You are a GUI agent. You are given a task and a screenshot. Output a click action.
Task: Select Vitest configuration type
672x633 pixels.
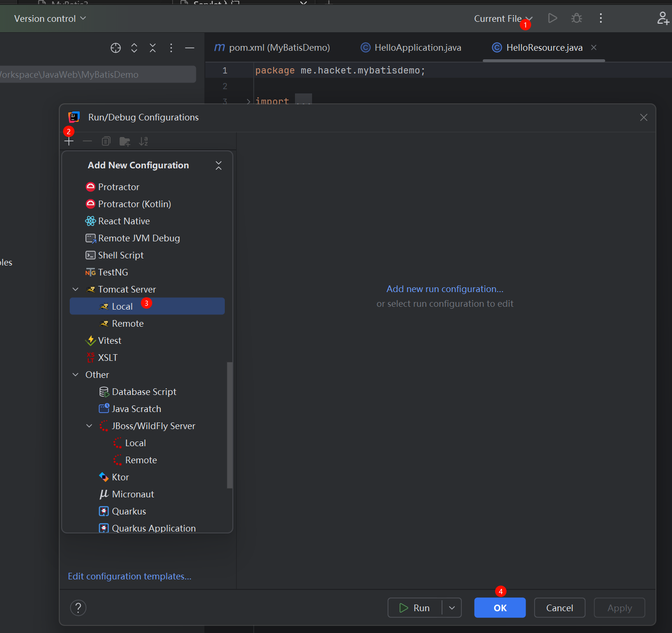point(147,340)
